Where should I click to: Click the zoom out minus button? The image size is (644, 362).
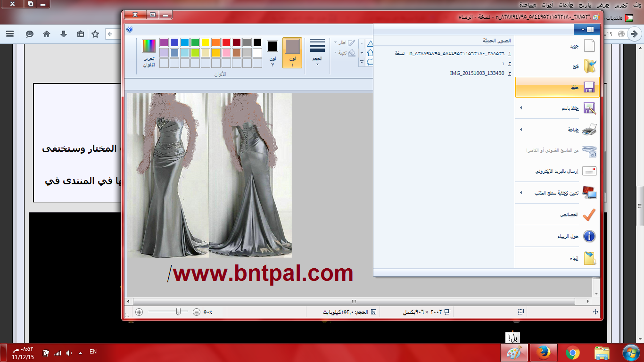pos(197,312)
